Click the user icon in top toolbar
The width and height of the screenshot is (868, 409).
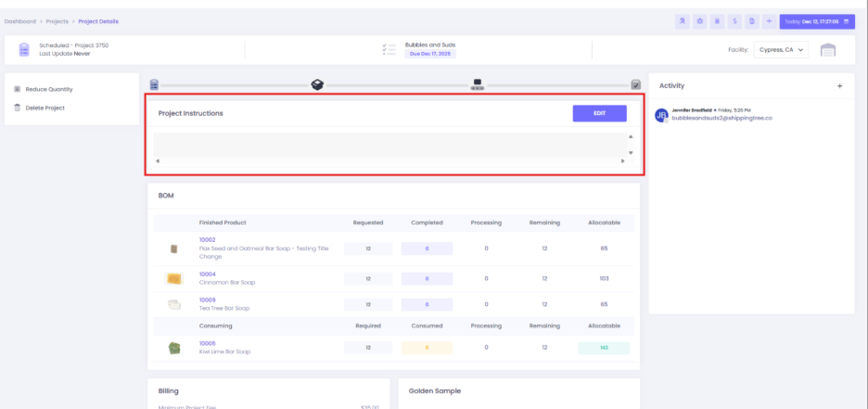[x=683, y=21]
